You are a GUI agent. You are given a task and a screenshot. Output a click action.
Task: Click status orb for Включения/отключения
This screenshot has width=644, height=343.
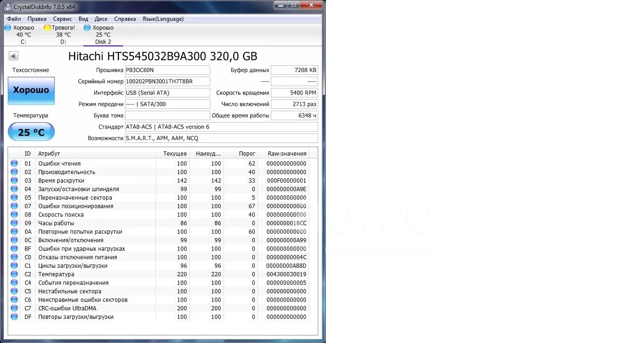click(14, 240)
